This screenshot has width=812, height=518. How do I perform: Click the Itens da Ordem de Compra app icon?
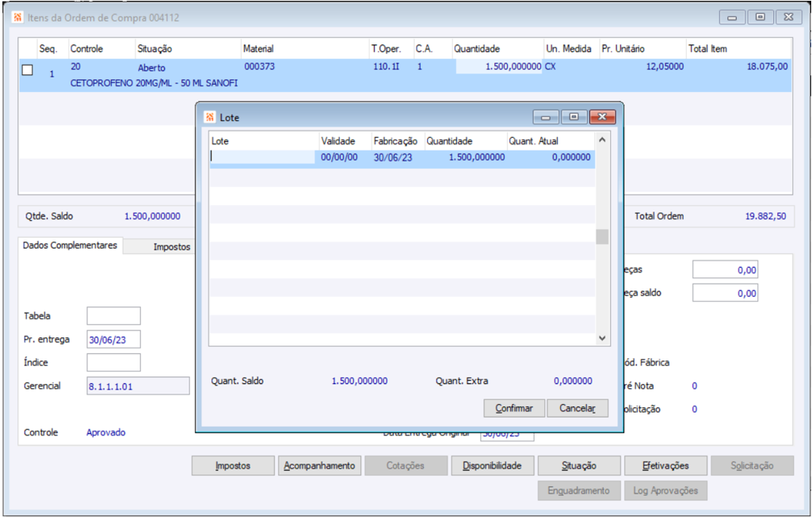pos(17,17)
